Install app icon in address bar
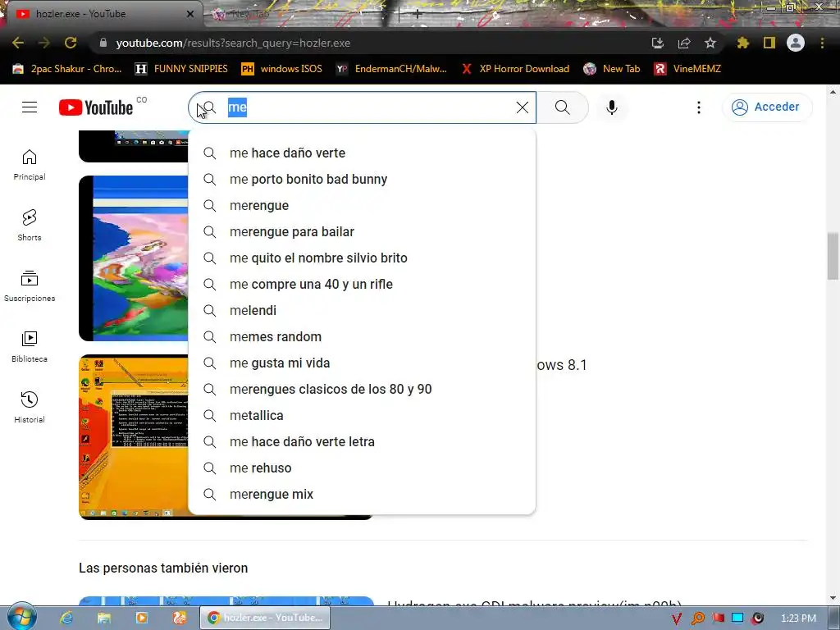 coord(657,43)
